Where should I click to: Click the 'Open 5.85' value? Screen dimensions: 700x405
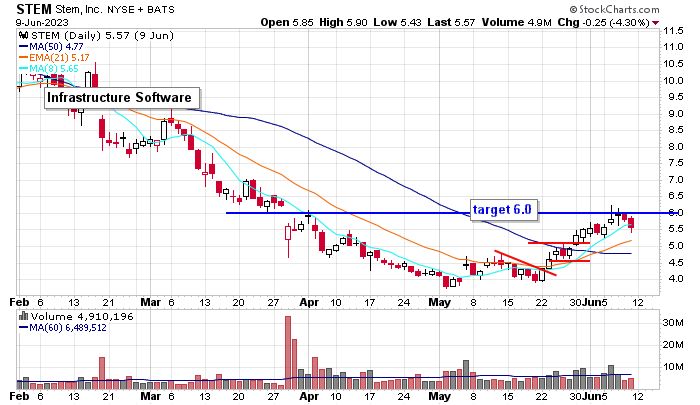pyautogui.click(x=287, y=22)
